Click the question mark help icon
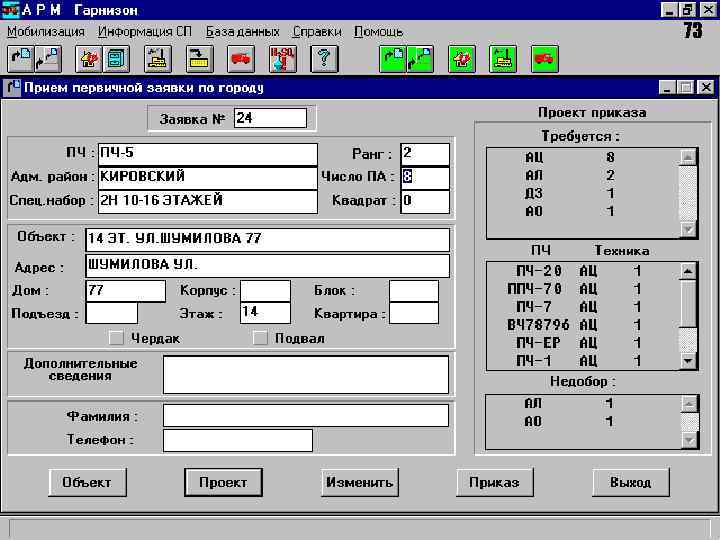Screen dimensions: 720x540 pos(324,59)
